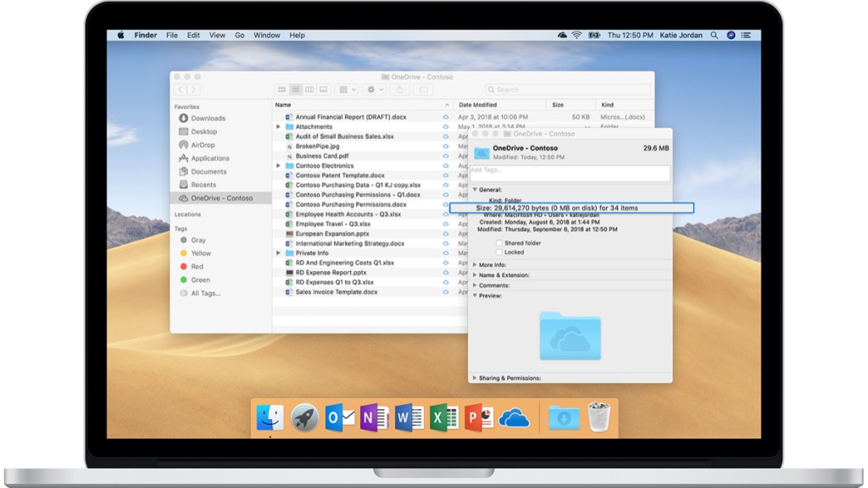Open the Go menu
Screen dimensions: 868x488
(x=239, y=35)
